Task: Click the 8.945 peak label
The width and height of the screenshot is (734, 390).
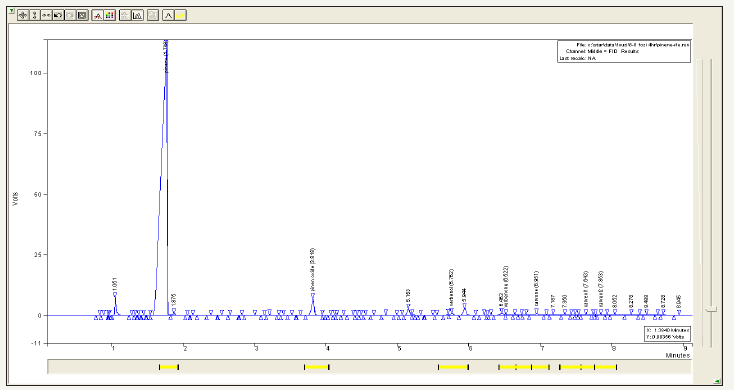Action: click(x=679, y=301)
